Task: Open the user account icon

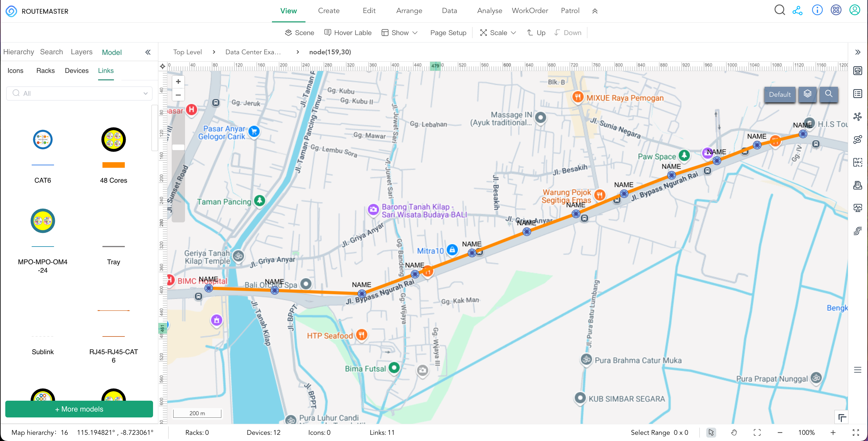Action: pos(855,10)
